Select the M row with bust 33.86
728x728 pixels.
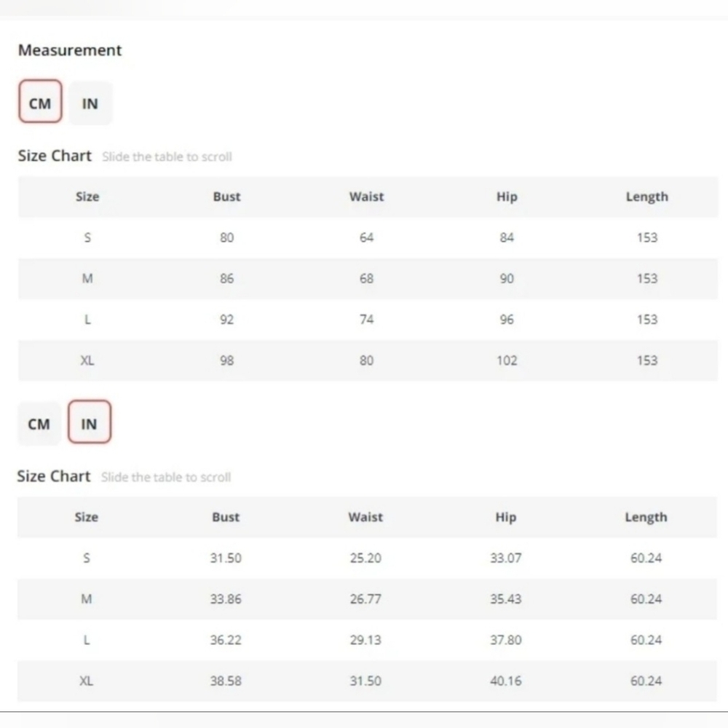pos(367,598)
